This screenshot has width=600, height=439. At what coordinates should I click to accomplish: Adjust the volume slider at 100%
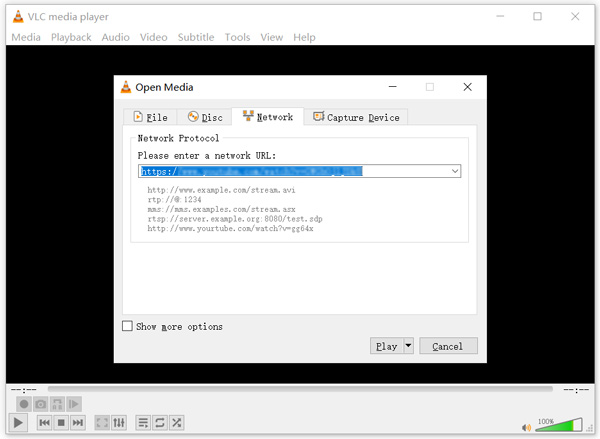pos(558,425)
